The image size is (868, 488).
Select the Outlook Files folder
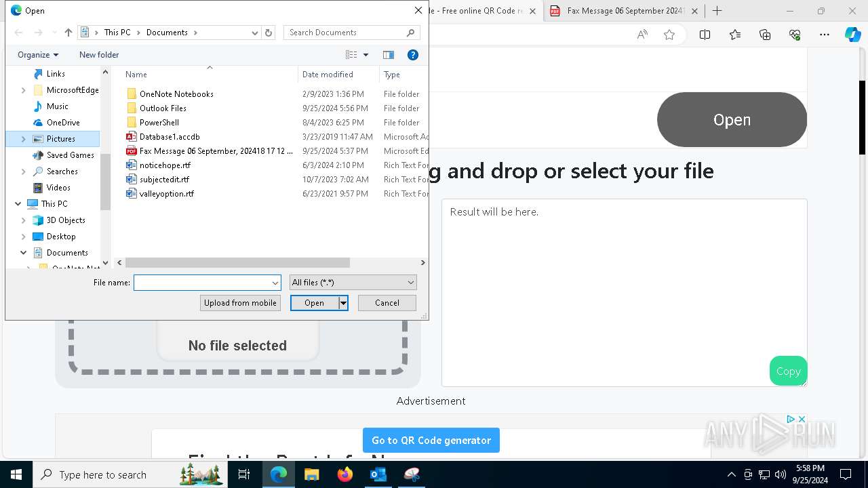[163, 108]
